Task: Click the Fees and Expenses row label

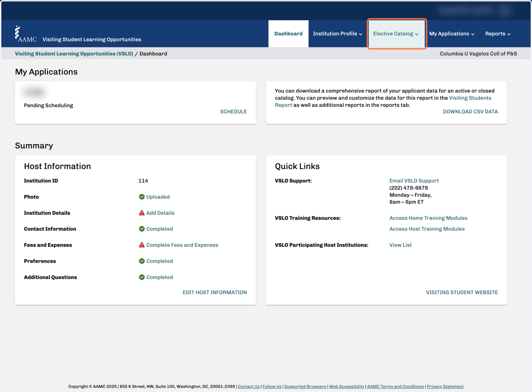Action: pos(48,245)
